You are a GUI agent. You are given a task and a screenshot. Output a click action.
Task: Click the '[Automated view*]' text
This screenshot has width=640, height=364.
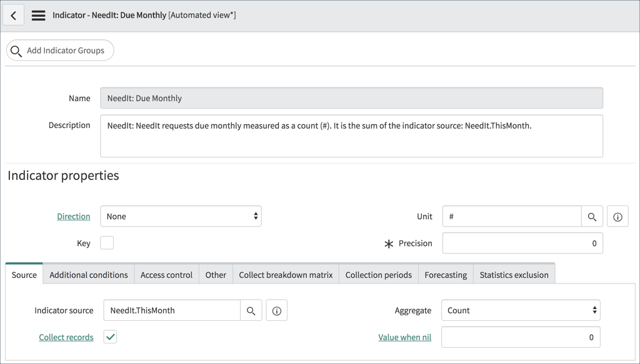[x=202, y=16]
